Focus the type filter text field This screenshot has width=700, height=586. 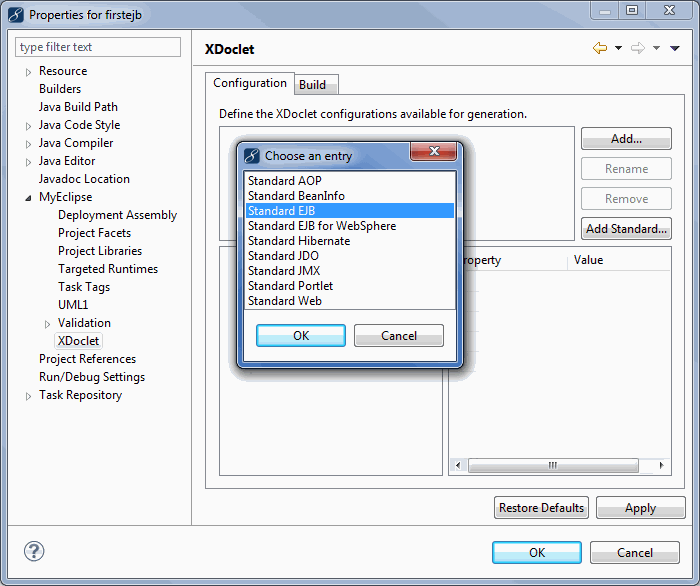(98, 47)
